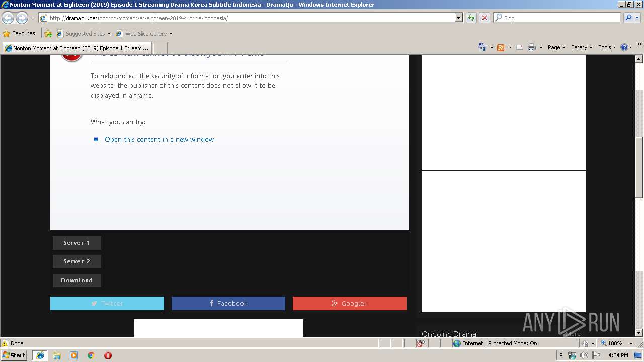Click the Read Mail envelope icon
Screen dimensions: 644x362
point(519,47)
